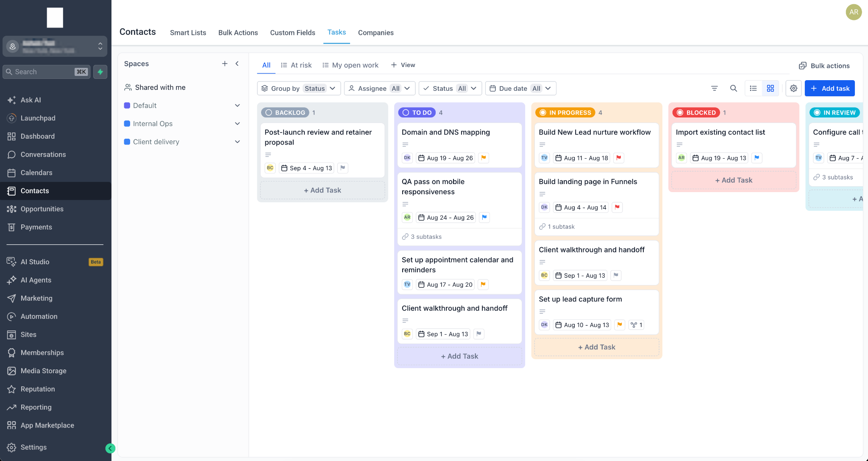Open the Smart Lists tab
868x461 pixels.
pos(188,33)
